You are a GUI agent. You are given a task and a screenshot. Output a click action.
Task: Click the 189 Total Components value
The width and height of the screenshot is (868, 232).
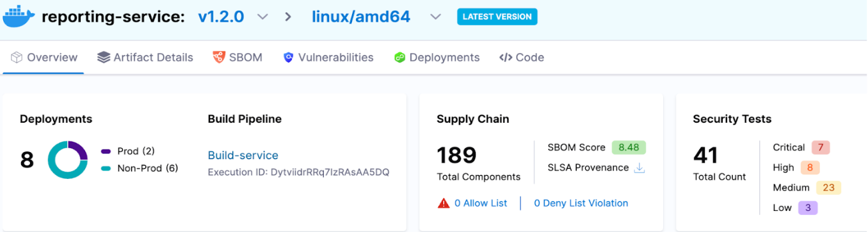pos(456,155)
